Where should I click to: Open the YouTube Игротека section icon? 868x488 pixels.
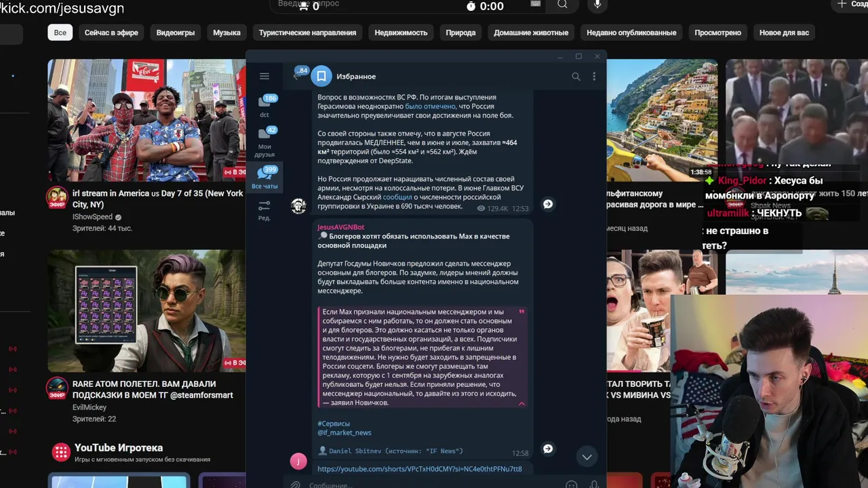tap(61, 452)
